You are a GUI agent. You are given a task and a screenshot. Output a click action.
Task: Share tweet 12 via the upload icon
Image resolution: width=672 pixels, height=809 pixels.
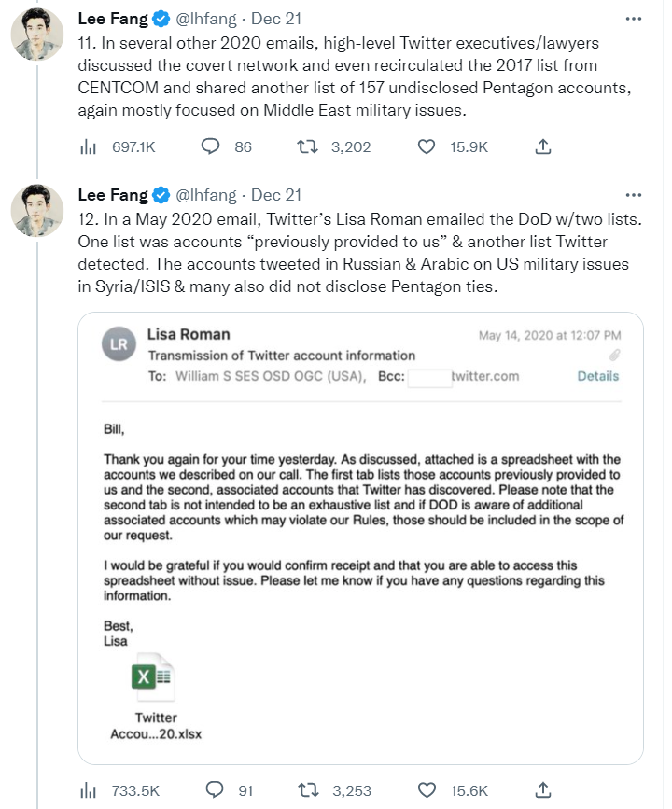tap(543, 790)
